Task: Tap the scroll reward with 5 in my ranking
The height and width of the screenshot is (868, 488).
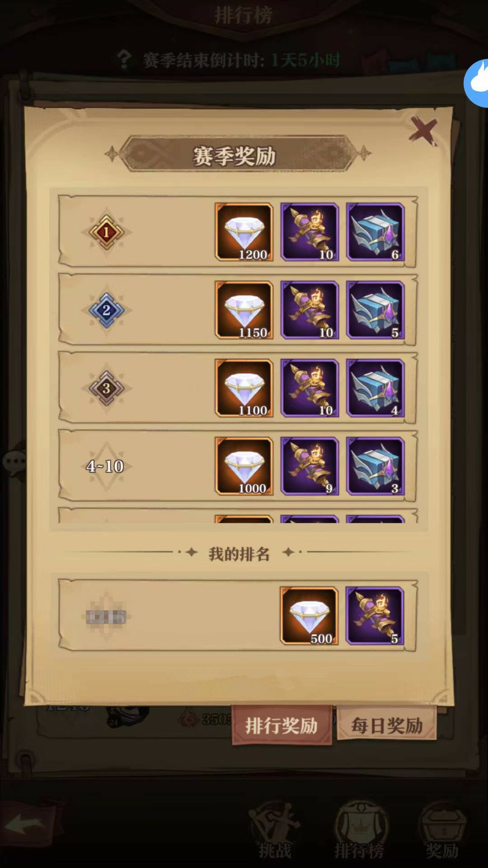Action: coord(375,616)
